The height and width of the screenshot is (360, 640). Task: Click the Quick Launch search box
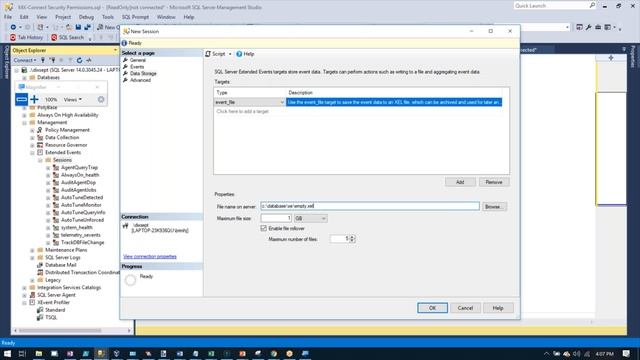(551, 6)
